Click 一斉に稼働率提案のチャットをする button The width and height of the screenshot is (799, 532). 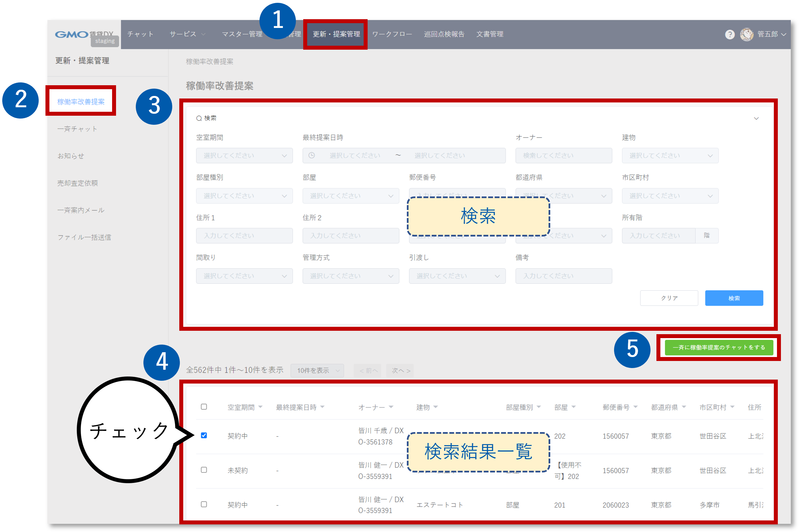719,347
